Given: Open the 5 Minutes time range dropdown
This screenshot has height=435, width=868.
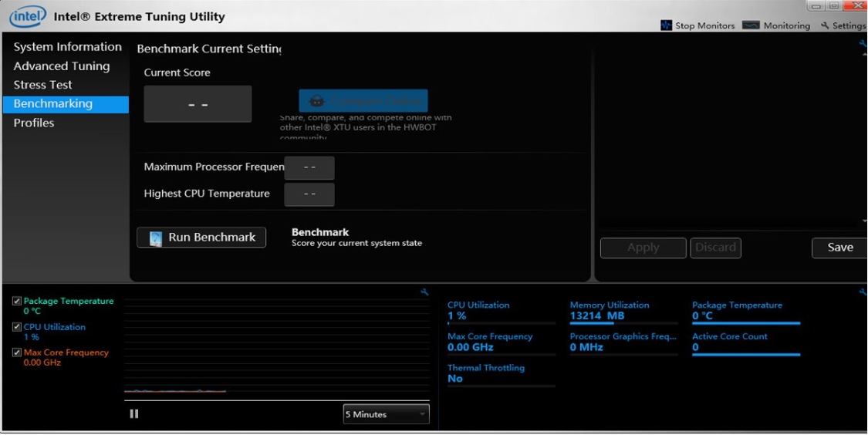Looking at the screenshot, I should coord(386,414).
